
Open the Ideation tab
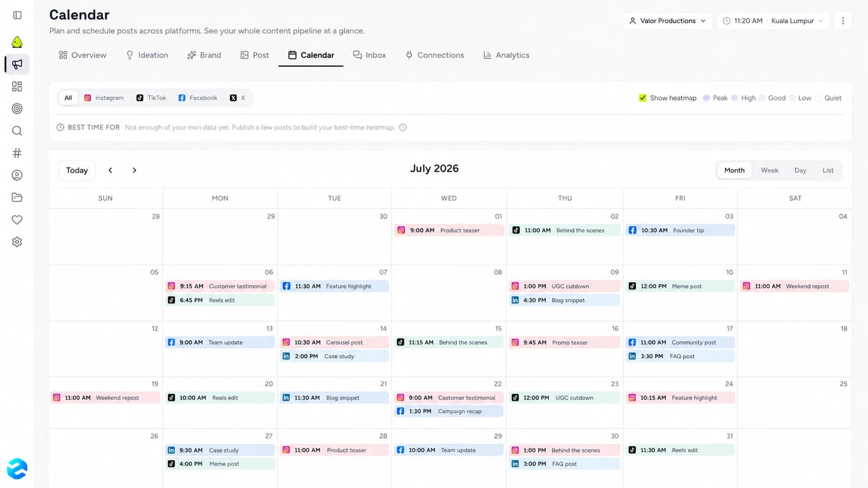(x=147, y=55)
